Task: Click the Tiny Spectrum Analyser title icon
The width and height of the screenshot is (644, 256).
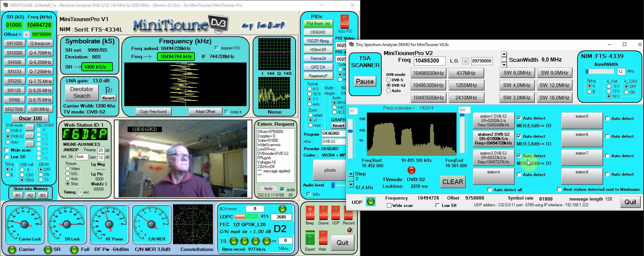Action: pyautogui.click(x=352, y=44)
